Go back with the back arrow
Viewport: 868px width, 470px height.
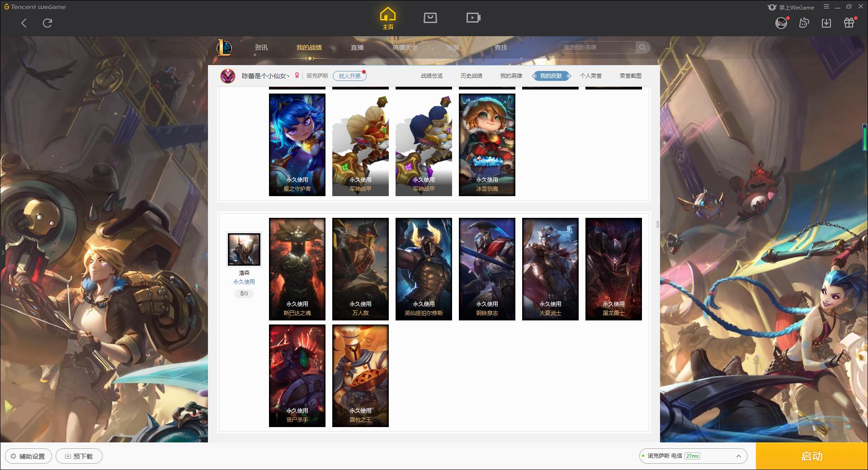coord(24,23)
